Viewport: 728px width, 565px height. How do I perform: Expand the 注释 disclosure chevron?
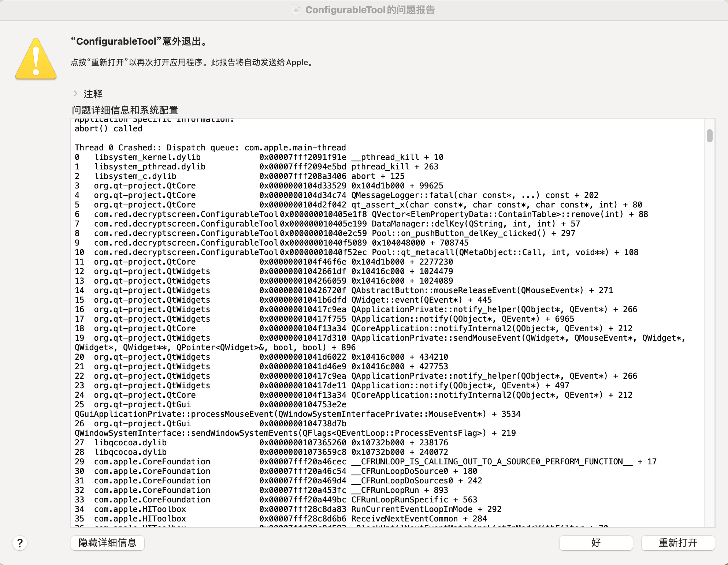(x=75, y=94)
